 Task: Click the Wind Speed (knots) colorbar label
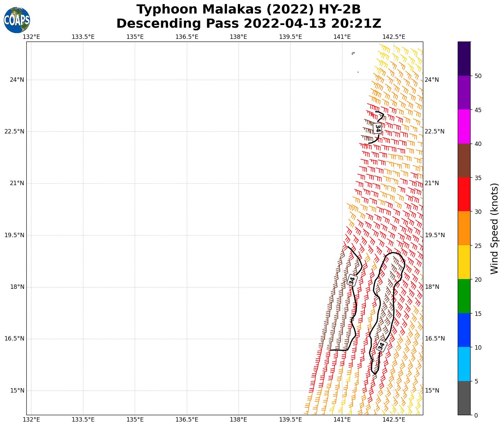pyautogui.click(x=494, y=229)
